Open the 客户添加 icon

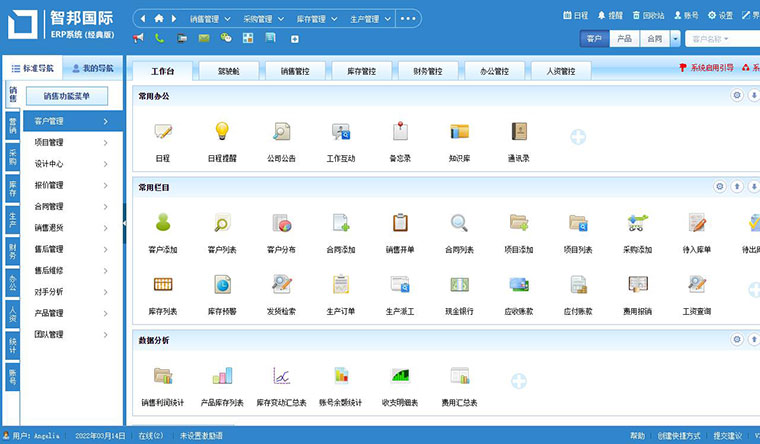tap(164, 224)
